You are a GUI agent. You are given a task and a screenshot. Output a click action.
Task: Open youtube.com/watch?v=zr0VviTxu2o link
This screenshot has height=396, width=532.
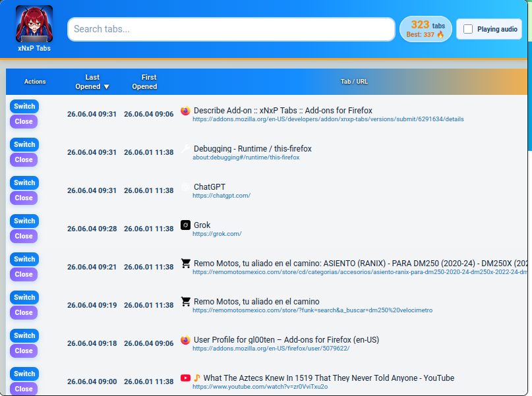tap(260, 387)
